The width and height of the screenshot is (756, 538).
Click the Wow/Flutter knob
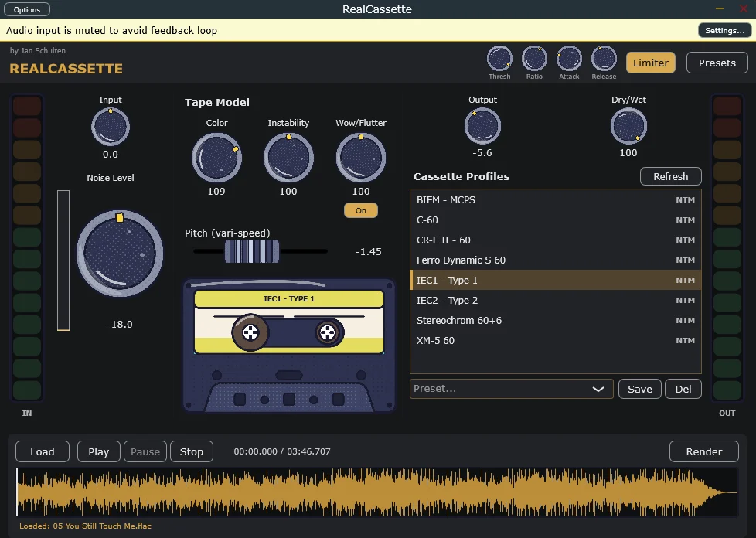(x=361, y=158)
